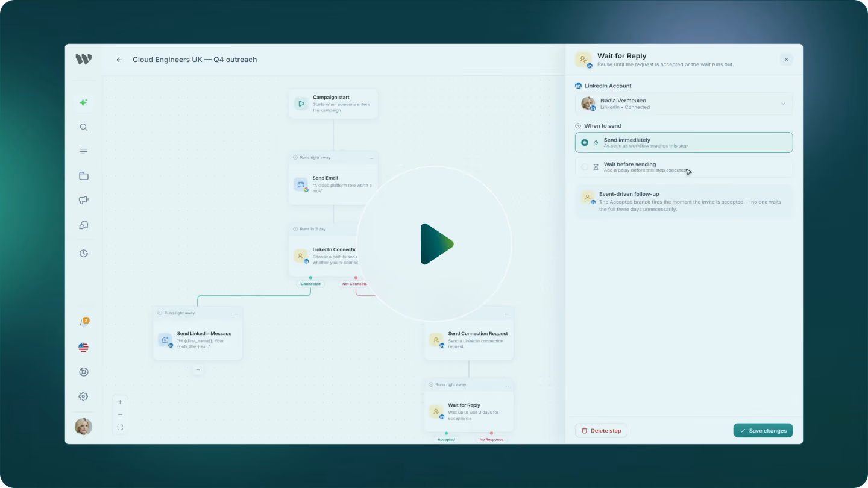868x488 pixels.
Task: Go back using the arrow beside campaign title
Action: tap(119, 60)
